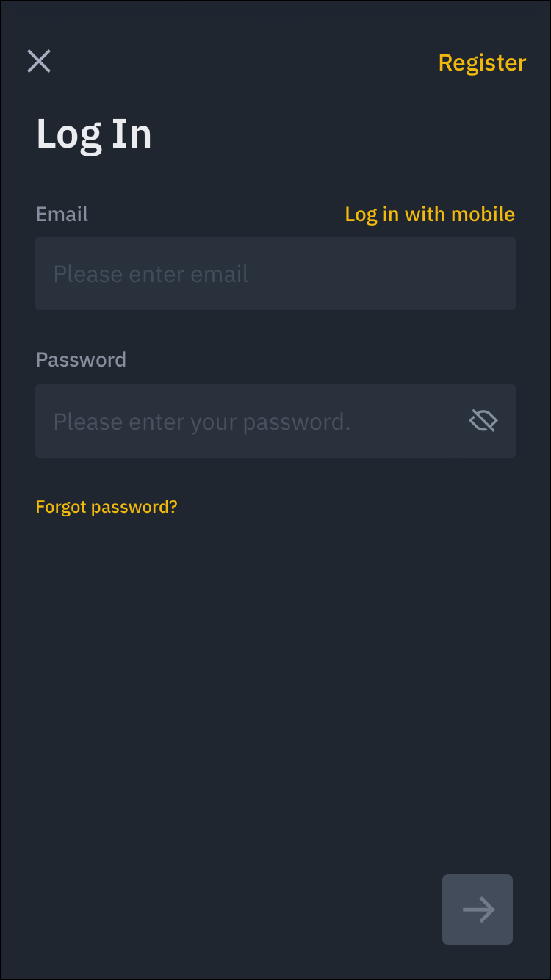Select 'Please enter your password.' box
The image size is (551, 980).
[250, 421]
